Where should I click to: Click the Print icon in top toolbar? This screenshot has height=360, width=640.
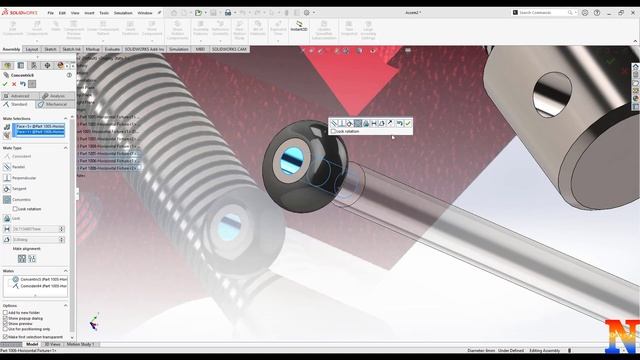coord(228,13)
